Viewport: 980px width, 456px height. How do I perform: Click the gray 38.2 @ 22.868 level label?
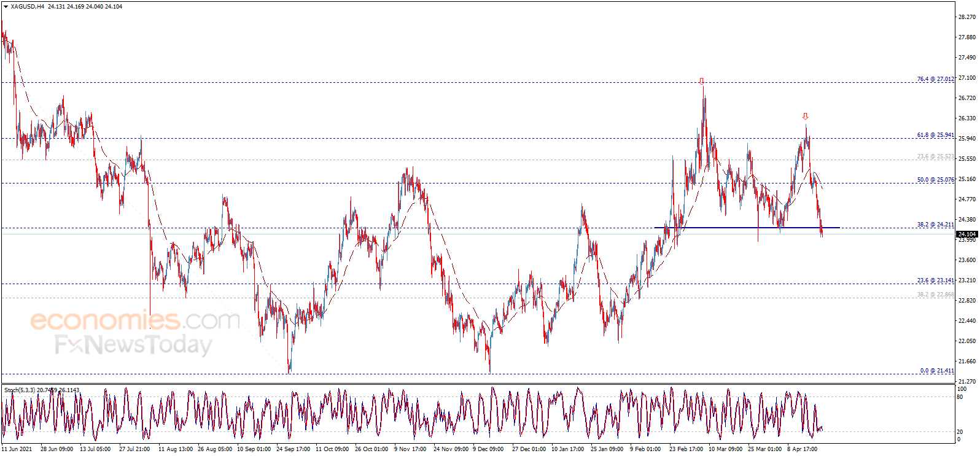[x=935, y=295]
